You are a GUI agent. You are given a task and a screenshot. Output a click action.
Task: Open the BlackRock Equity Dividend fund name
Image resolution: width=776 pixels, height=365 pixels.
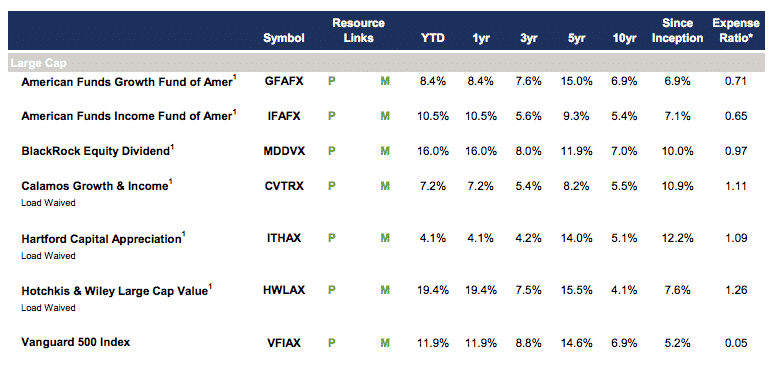[x=96, y=151]
